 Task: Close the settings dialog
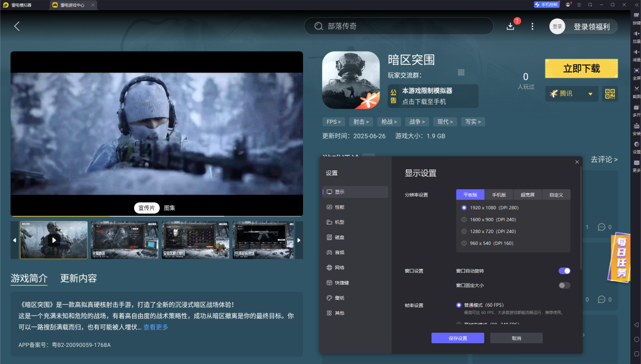click(577, 162)
